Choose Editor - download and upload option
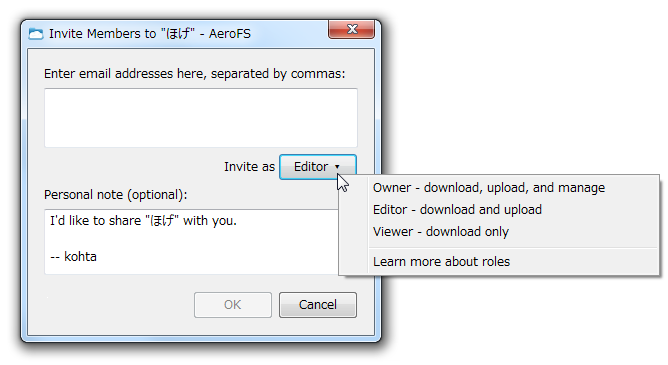This screenshot has width=668, height=365. point(457,210)
